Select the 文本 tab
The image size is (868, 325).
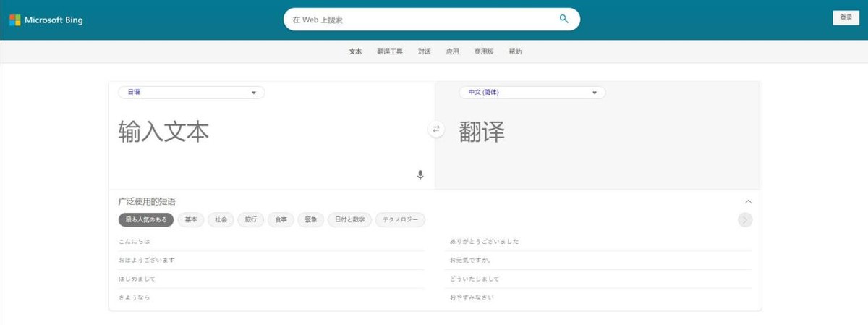(355, 52)
